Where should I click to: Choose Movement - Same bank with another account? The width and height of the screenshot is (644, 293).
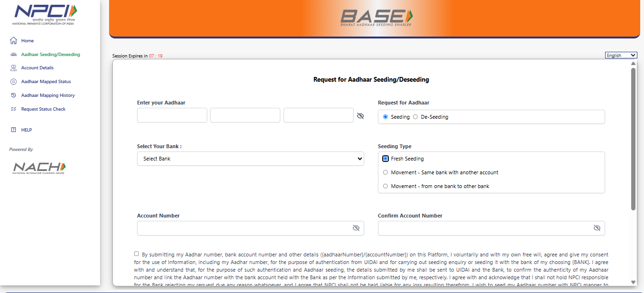[386, 172]
